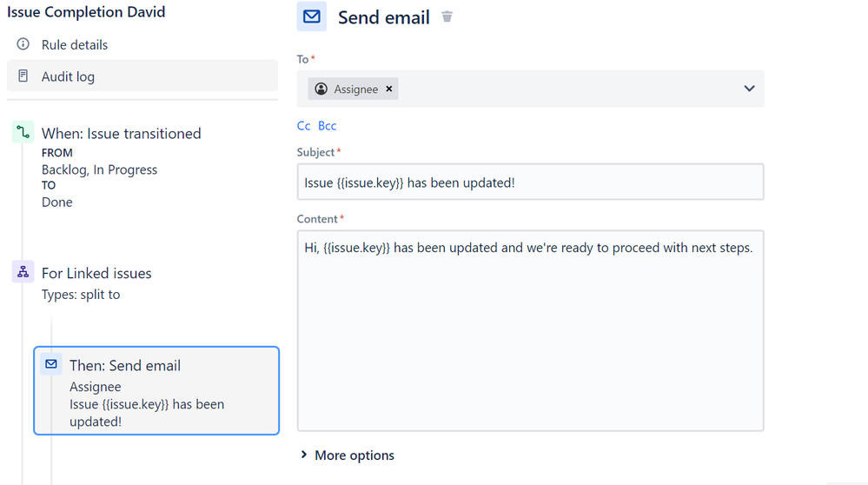Click into the Content text area
This screenshot has height=485, width=868.
(530, 331)
